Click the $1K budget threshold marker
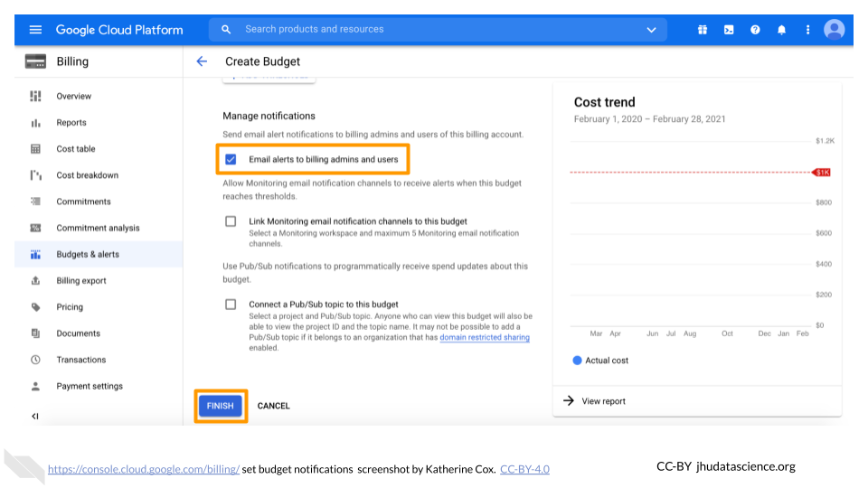This screenshot has height=488, width=868. click(x=822, y=173)
